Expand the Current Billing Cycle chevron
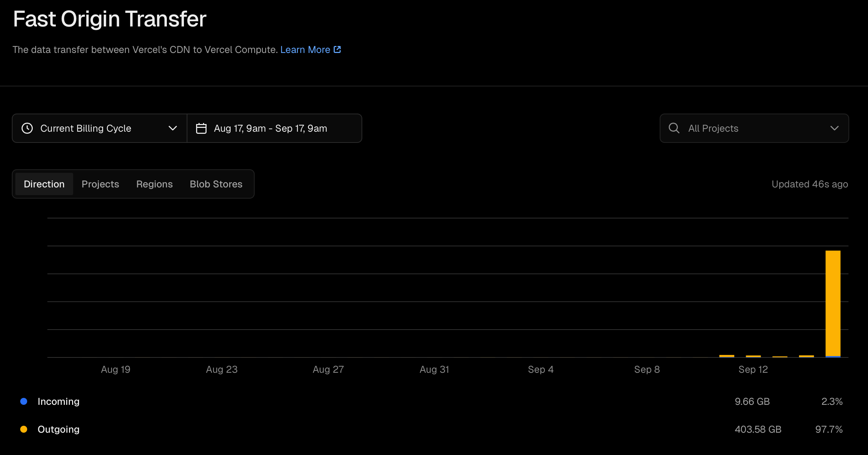 [x=172, y=128]
